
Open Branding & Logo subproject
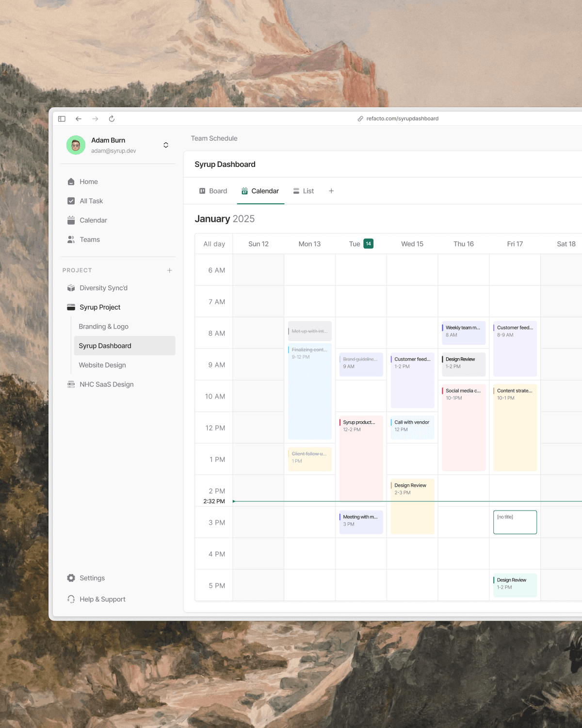tap(103, 327)
